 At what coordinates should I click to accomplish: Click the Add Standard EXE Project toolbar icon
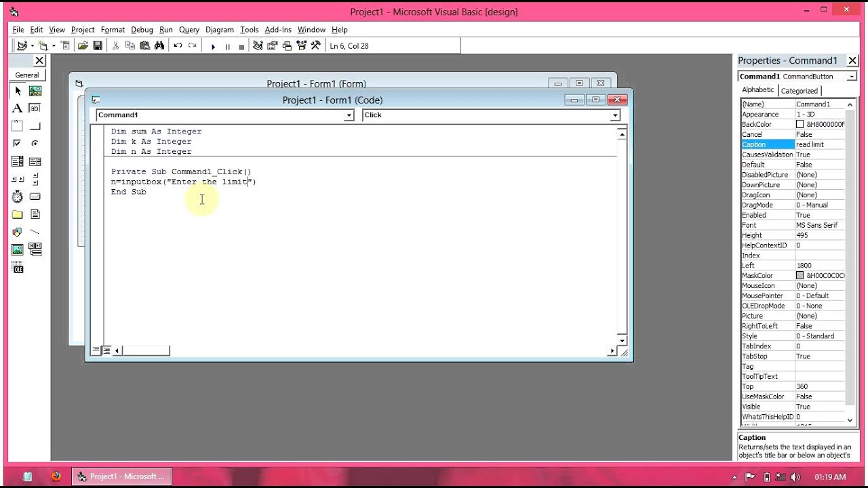tap(22, 45)
